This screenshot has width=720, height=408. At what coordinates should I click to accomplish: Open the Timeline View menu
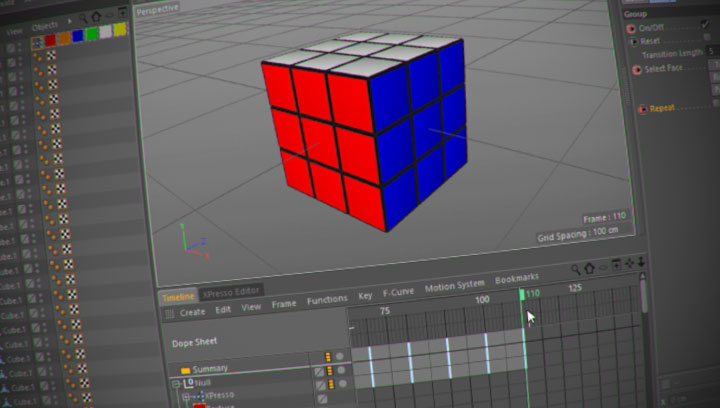pos(251,307)
